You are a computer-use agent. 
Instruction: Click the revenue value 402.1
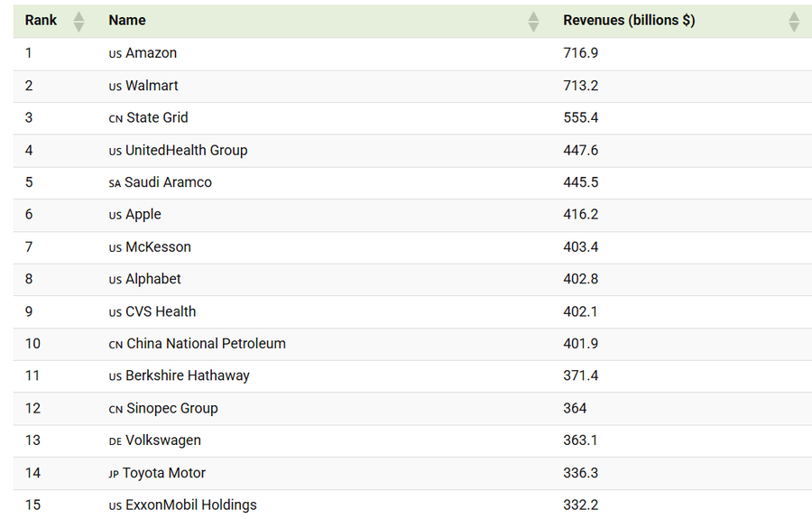point(580,311)
